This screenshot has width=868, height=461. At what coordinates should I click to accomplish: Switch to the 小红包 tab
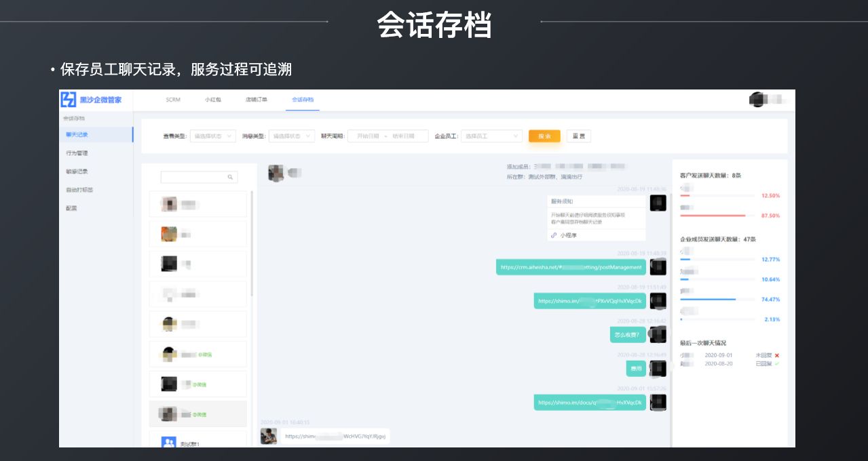pyautogui.click(x=213, y=100)
